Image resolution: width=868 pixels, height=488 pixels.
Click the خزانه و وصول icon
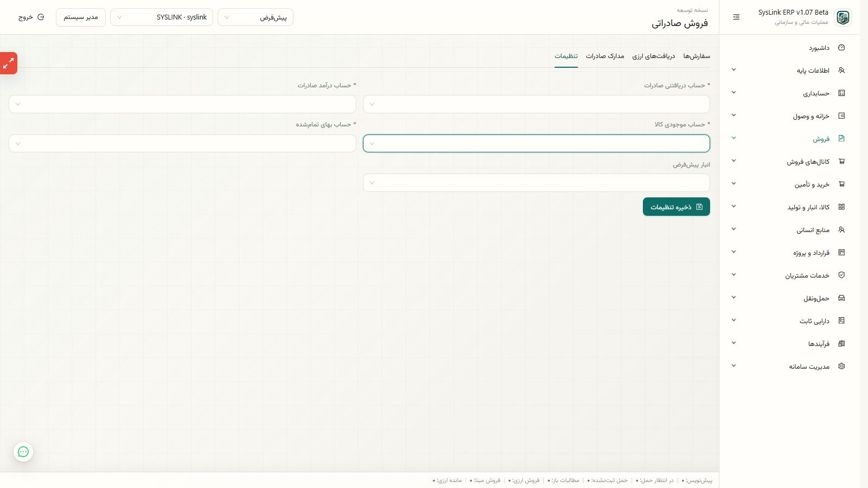point(841,116)
